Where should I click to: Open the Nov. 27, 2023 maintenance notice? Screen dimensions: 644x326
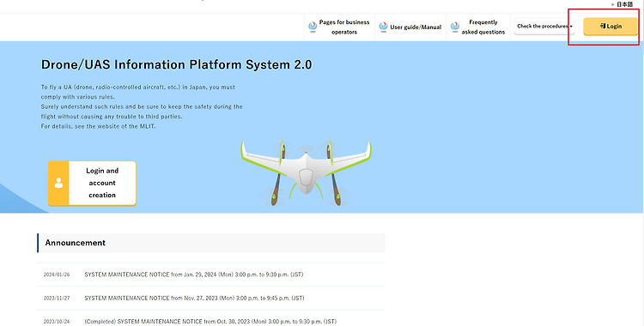[194, 298]
